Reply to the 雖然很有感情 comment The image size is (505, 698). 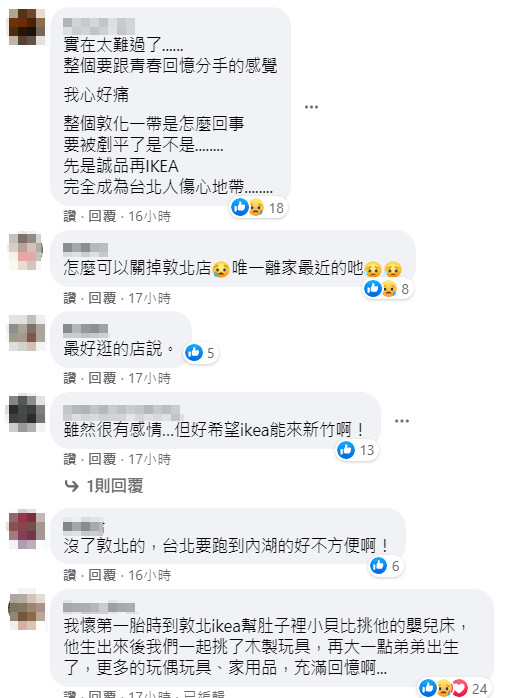coord(102,459)
